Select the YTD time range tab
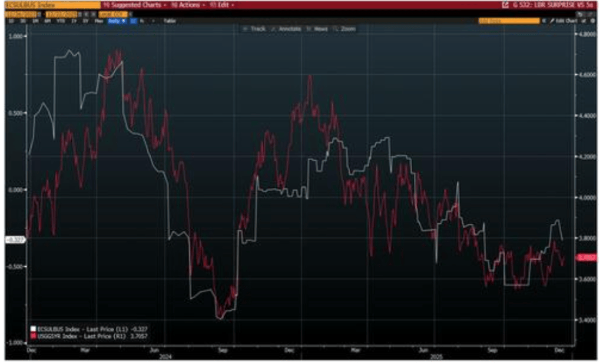This screenshot has width=603, height=364. (x=62, y=21)
